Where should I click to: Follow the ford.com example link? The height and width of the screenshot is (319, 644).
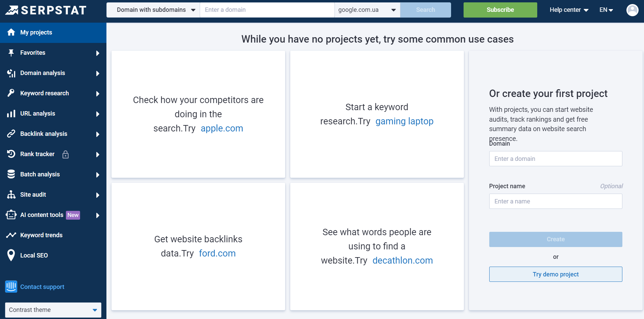tap(217, 253)
